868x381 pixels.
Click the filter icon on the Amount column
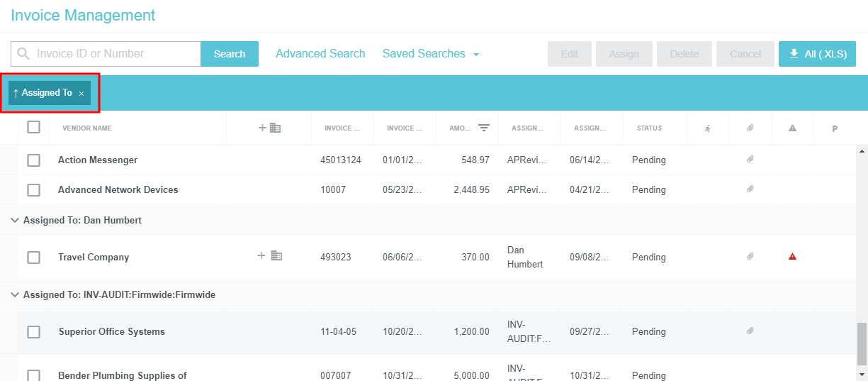(x=484, y=128)
